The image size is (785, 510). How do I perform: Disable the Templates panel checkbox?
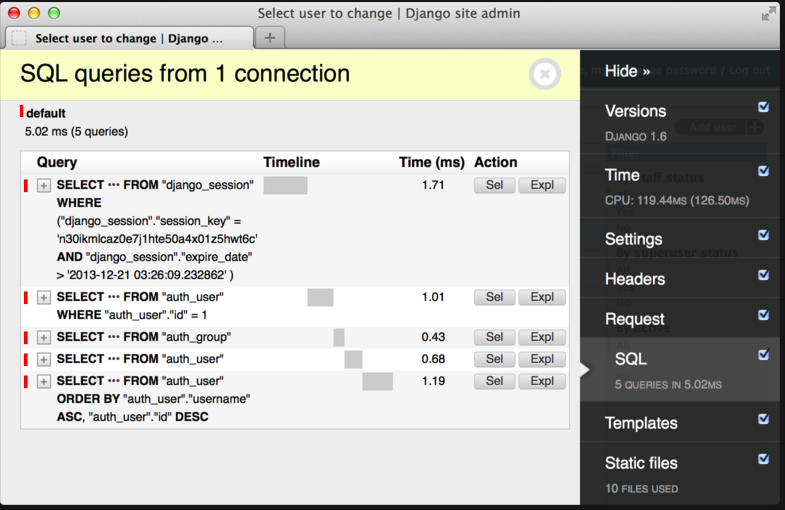pos(763,419)
